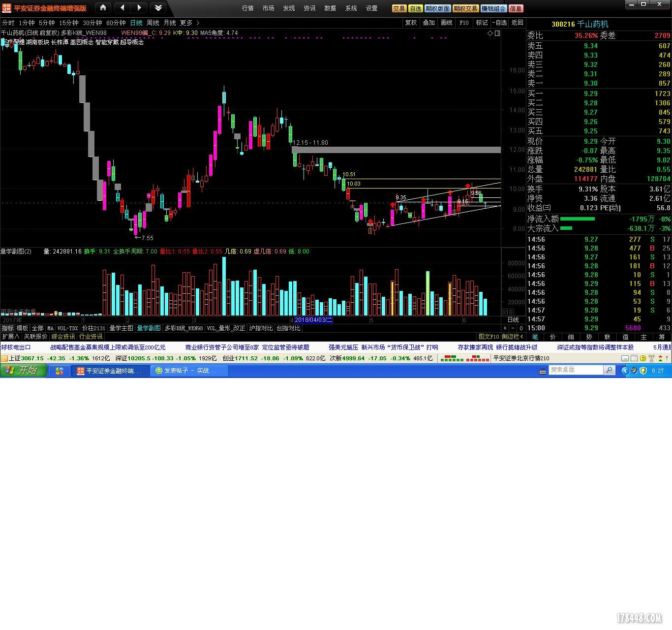Click the 叠加 overlay toolbar item
672x630 pixels.
click(x=428, y=23)
